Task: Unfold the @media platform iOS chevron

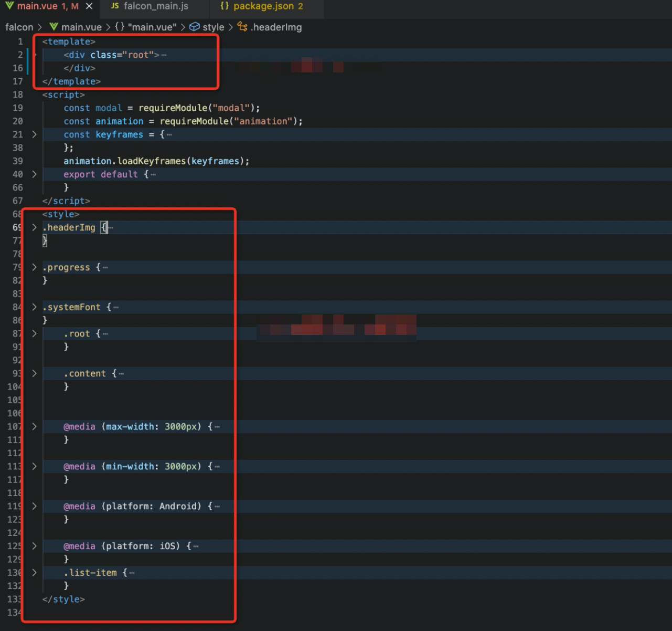Action: 34,546
